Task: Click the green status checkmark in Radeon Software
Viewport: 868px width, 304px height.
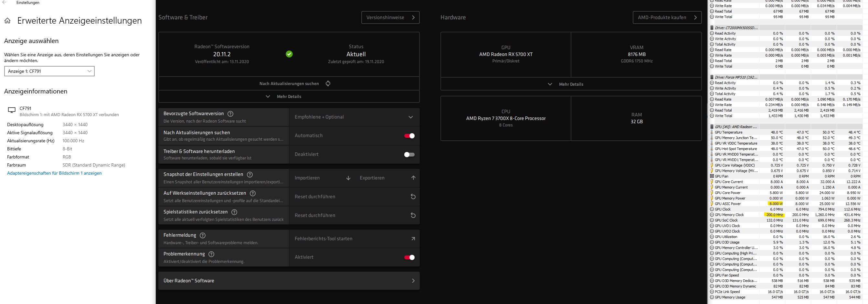Action: pyautogui.click(x=289, y=54)
